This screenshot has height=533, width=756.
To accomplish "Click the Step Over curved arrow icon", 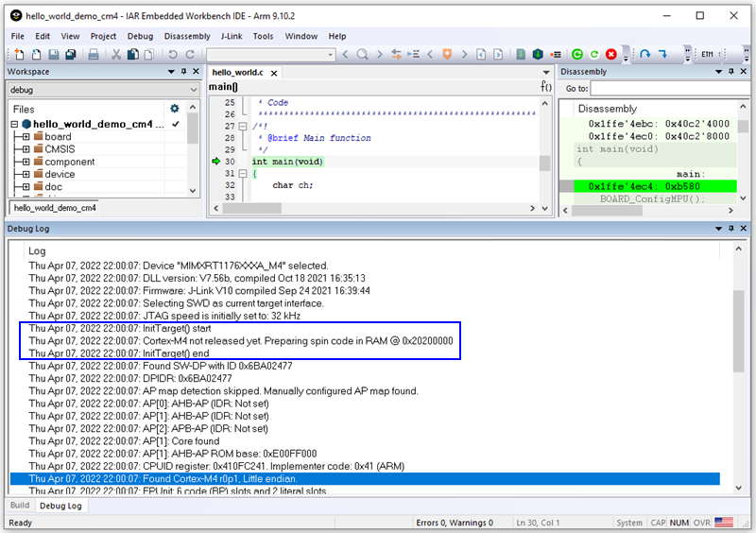I will pos(645,54).
